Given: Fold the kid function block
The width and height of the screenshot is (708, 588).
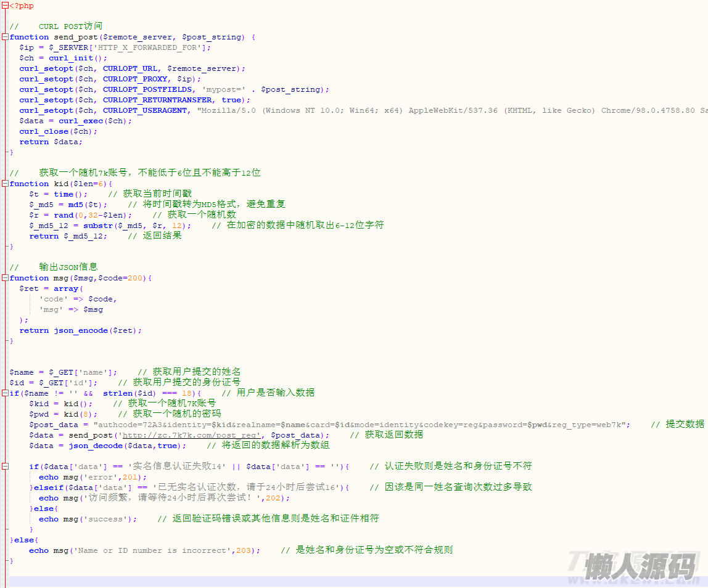Looking at the screenshot, I should click(x=5, y=184).
